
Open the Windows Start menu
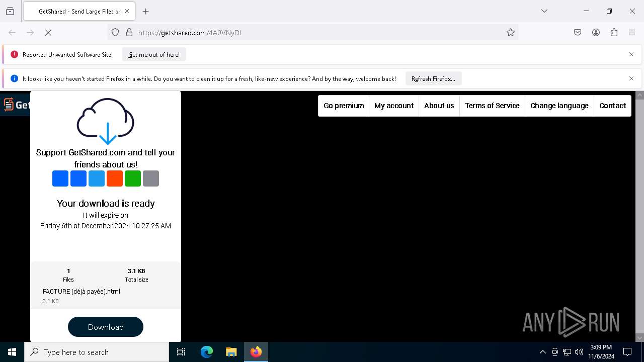pyautogui.click(x=12, y=352)
